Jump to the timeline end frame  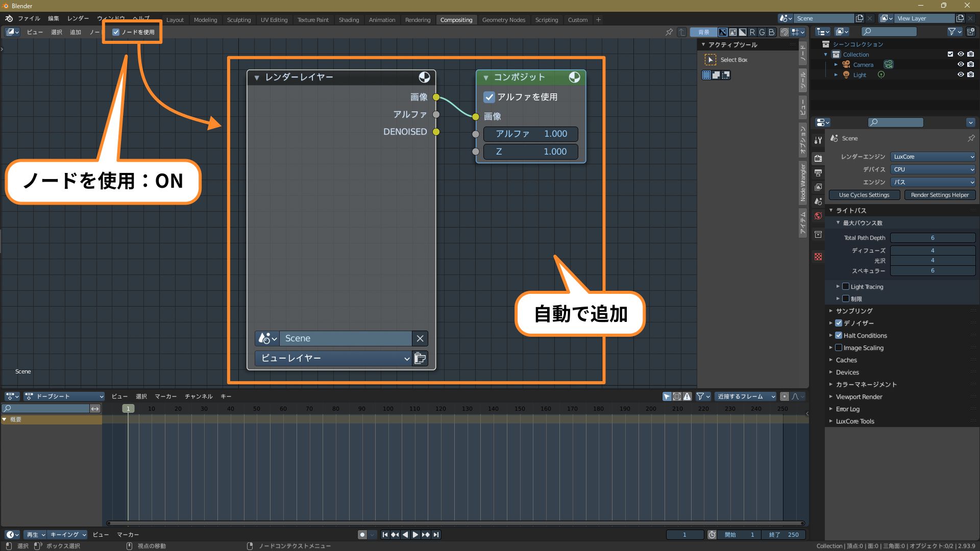tap(436, 535)
